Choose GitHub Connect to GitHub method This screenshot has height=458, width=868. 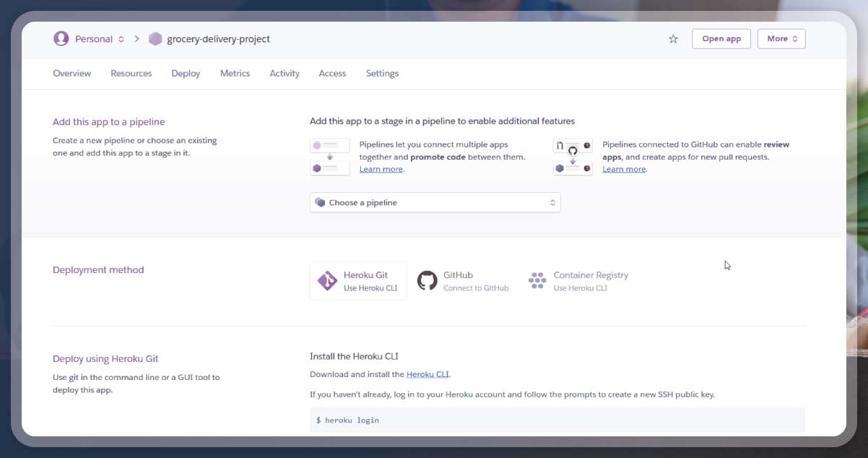(x=463, y=281)
